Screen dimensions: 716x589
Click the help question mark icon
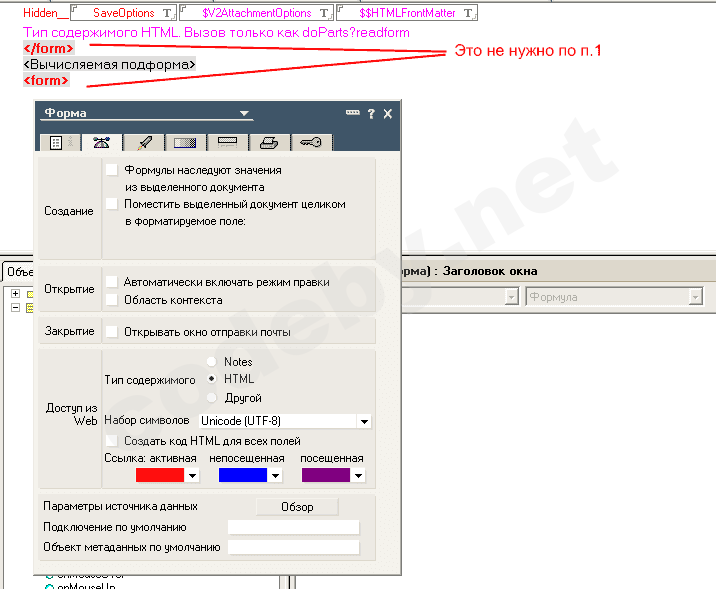pyautogui.click(x=371, y=114)
